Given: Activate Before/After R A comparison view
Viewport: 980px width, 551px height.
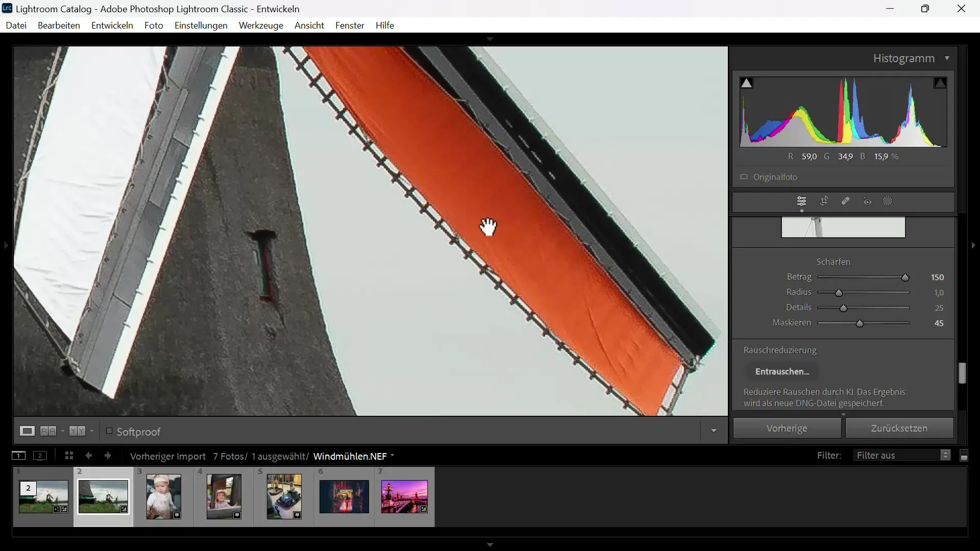Looking at the screenshot, I should coord(48,431).
